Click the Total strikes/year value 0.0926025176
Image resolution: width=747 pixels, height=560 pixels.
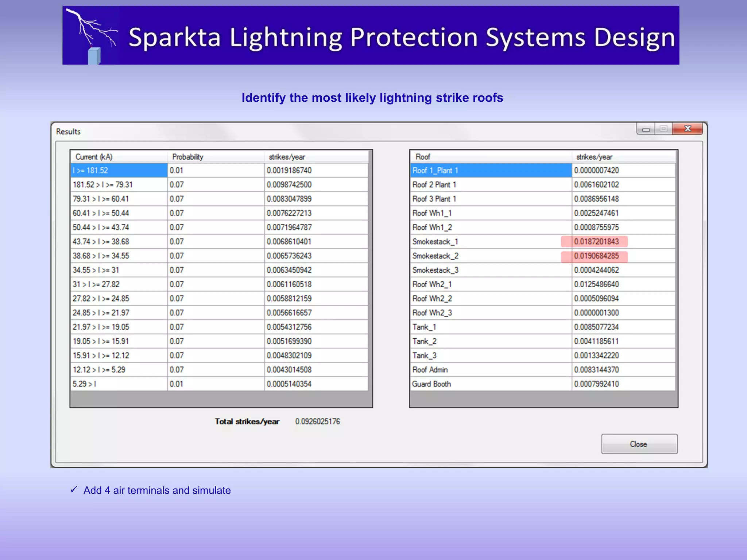point(317,421)
